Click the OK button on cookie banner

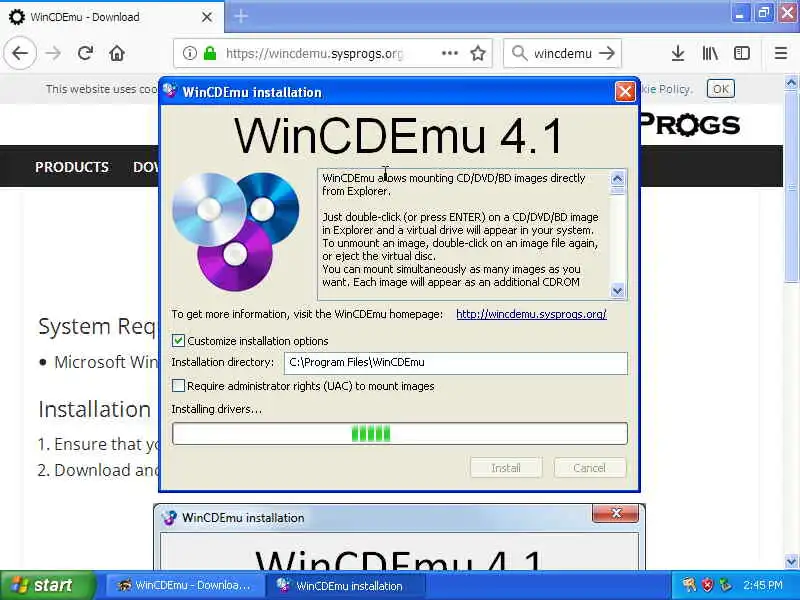click(x=720, y=89)
